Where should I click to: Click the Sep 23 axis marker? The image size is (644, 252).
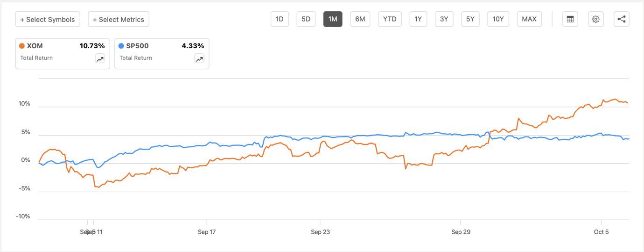[x=320, y=232]
